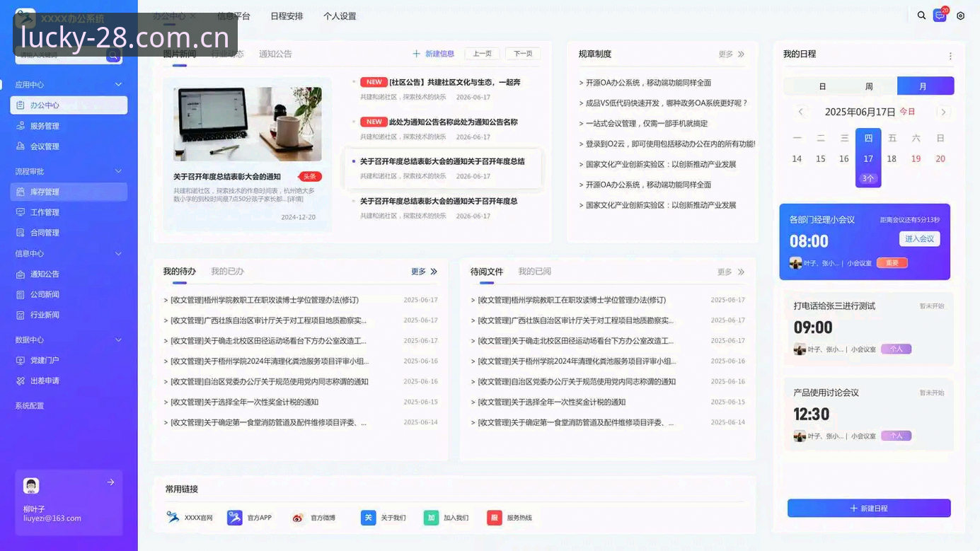Switch calendar to 周 view

(x=869, y=86)
